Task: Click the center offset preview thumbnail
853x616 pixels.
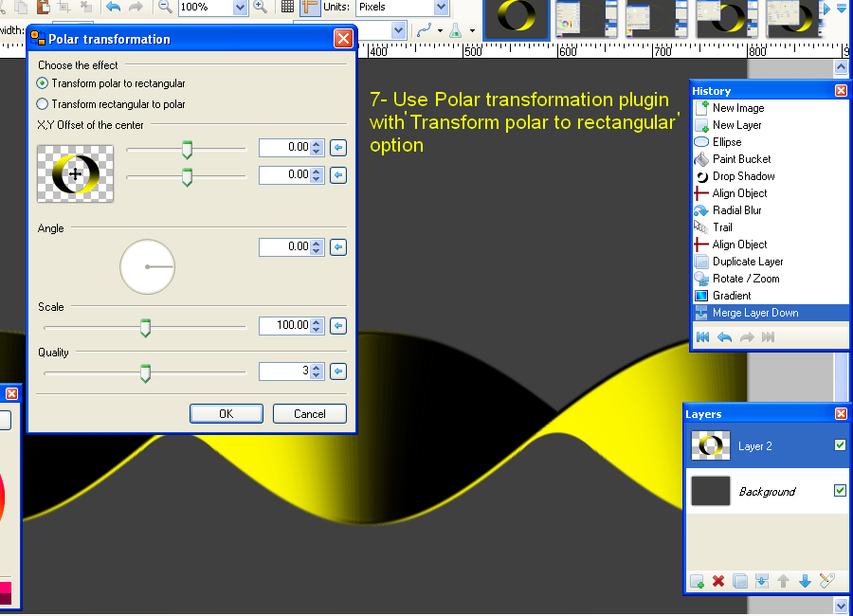Action: click(x=75, y=174)
